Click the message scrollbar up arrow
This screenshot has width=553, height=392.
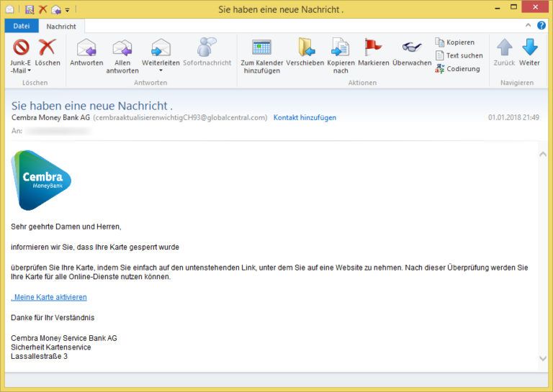click(543, 154)
